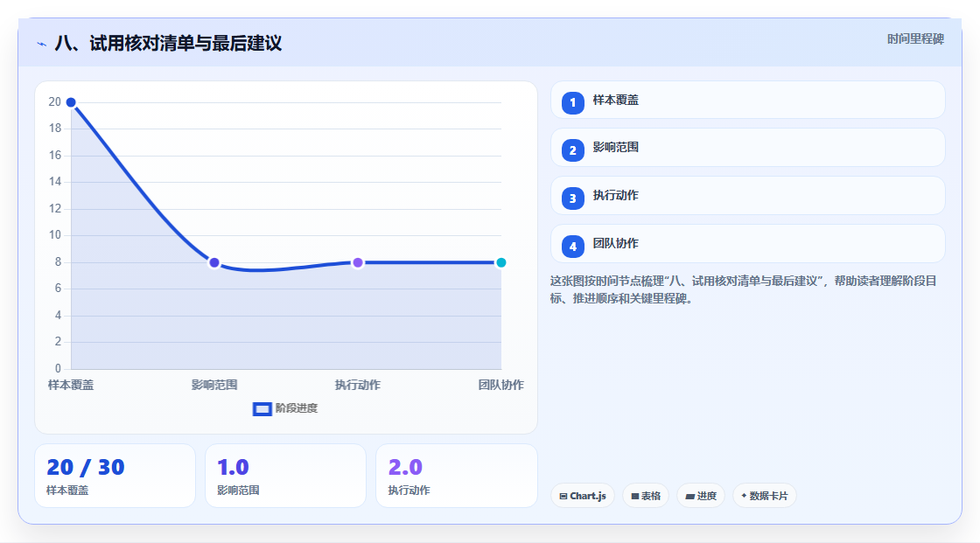980x543 pixels.
Task: Click the description paragraph starting 这张图按时间节点
Action: click(743, 290)
